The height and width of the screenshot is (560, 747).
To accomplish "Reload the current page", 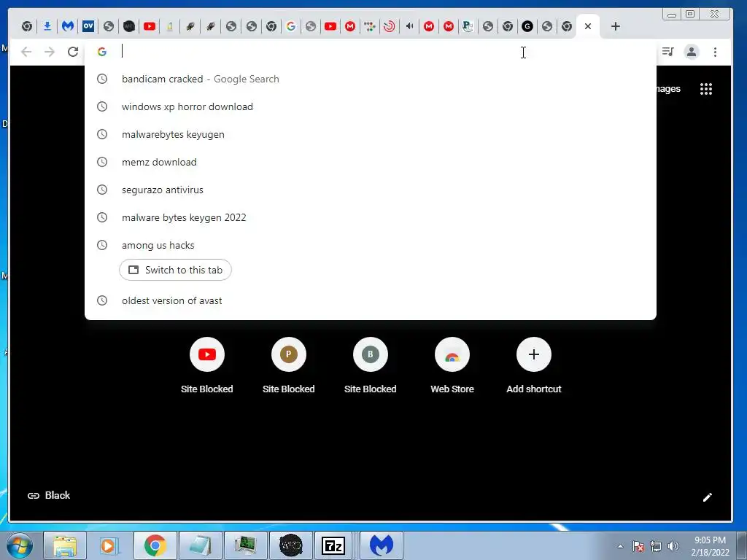I will pos(73,52).
